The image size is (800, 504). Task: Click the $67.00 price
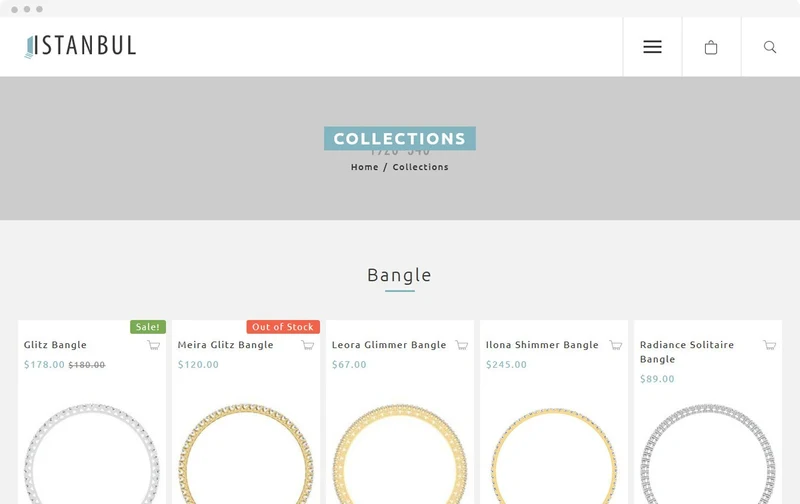point(349,365)
